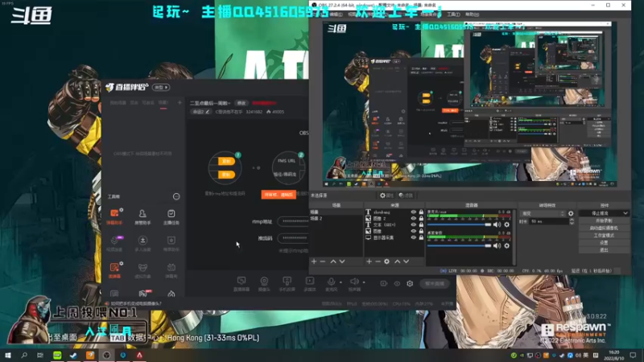Screen dimensions: 644x362
Task: Unlock the 'zhobang' text source
Action: tap(421, 212)
